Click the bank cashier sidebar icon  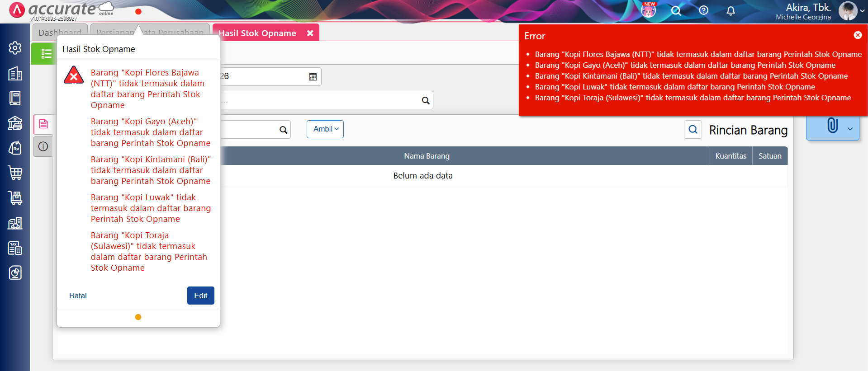[x=15, y=123]
